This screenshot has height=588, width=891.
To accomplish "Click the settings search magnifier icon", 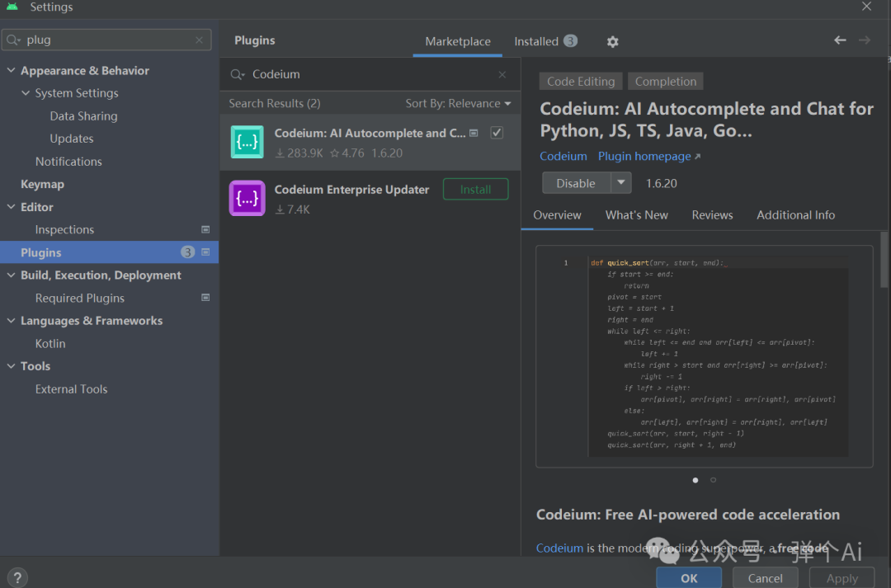I will click(15, 39).
